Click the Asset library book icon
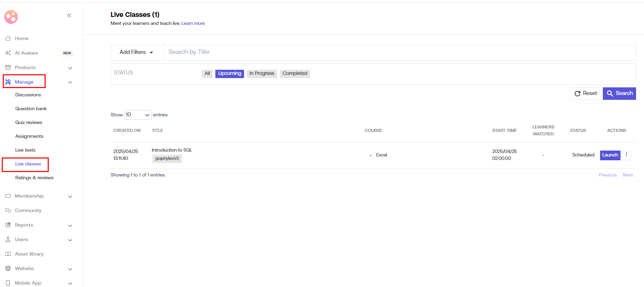644x287 pixels. click(x=8, y=254)
